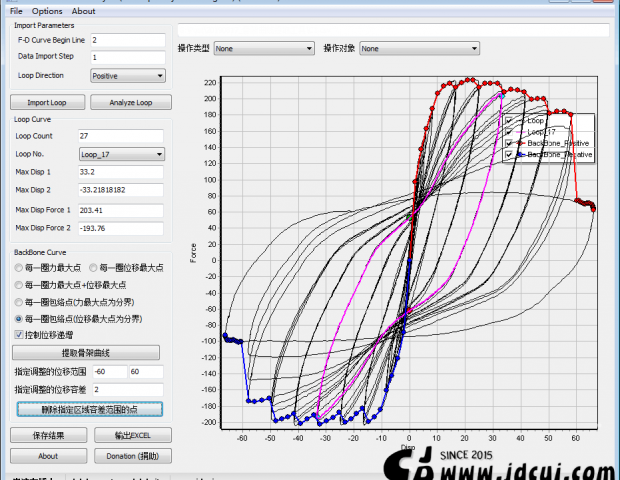Expand the 操作对象 dropdown
Image resolution: width=620 pixels, height=480 pixels.
pos(409,48)
